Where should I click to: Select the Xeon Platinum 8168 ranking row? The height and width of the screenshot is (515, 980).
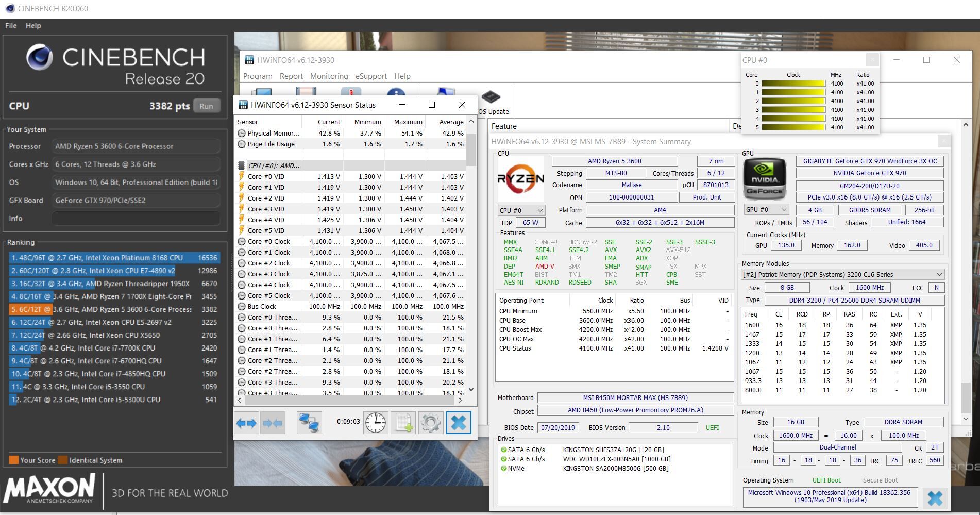(114, 258)
